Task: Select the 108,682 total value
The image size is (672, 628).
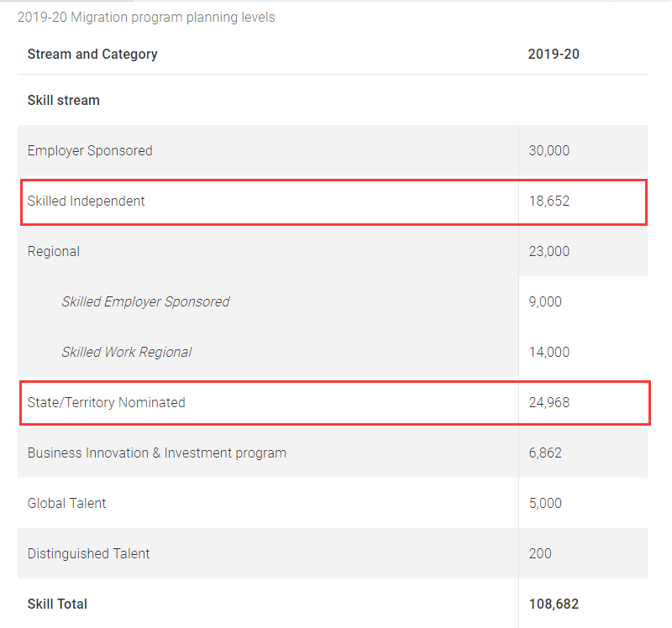Action: click(554, 604)
